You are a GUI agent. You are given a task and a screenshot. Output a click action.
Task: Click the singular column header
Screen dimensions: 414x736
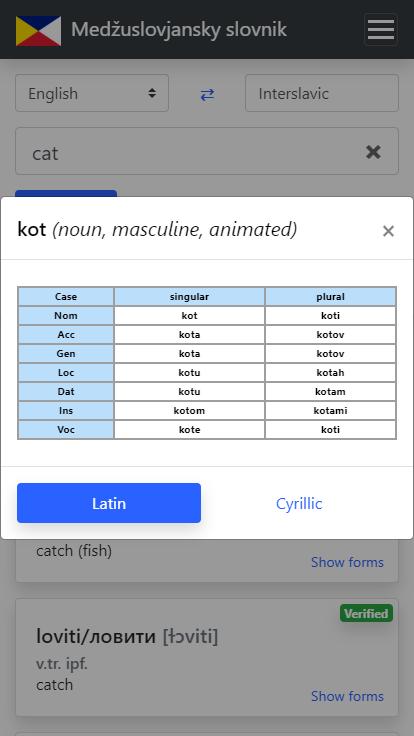click(x=189, y=297)
